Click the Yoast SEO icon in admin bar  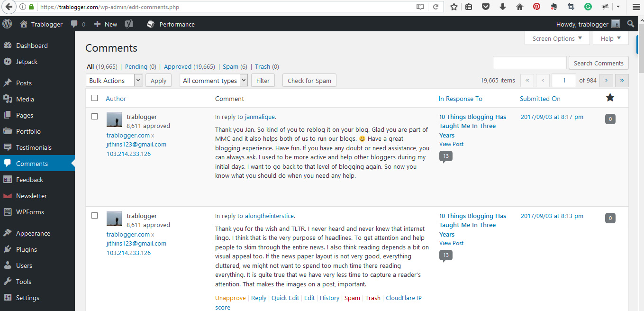[128, 24]
